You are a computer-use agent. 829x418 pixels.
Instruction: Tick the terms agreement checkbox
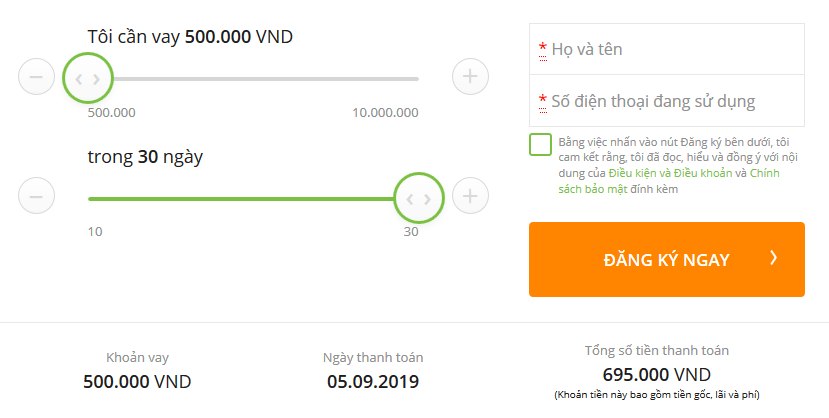pos(541,145)
